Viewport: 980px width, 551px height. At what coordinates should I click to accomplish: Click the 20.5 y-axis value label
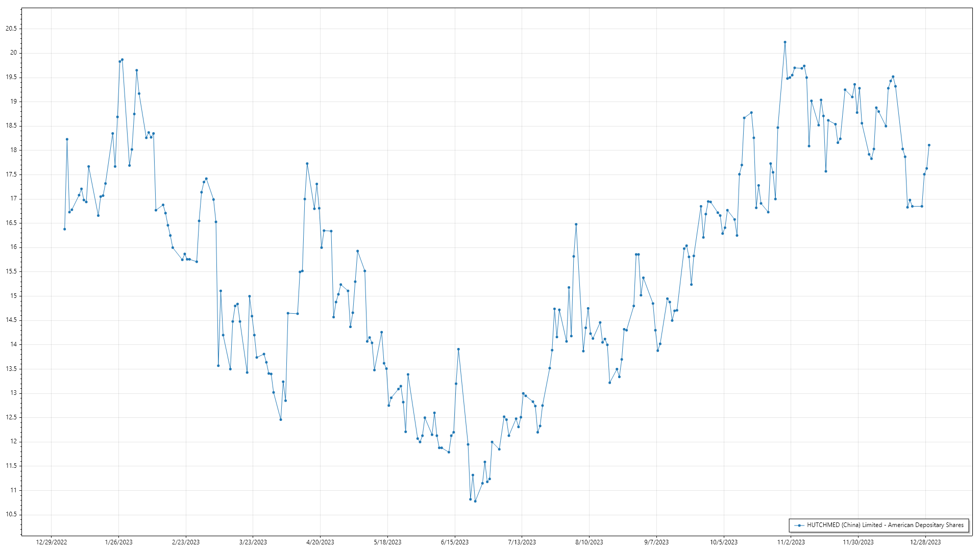pyautogui.click(x=11, y=29)
